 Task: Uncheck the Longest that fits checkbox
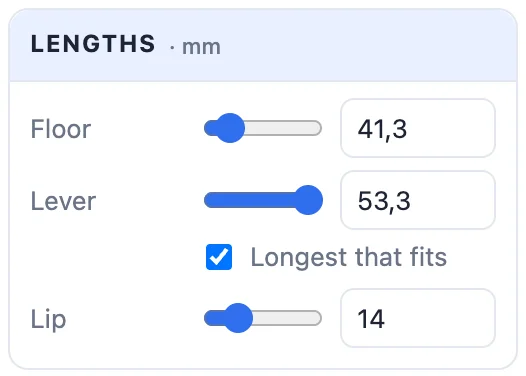(219, 257)
